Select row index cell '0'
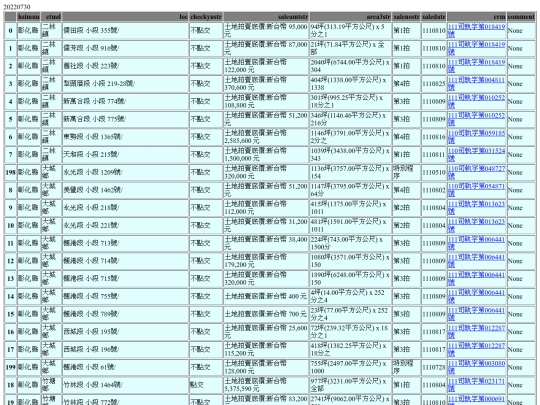This screenshot has height=405, width=540. (10, 30)
